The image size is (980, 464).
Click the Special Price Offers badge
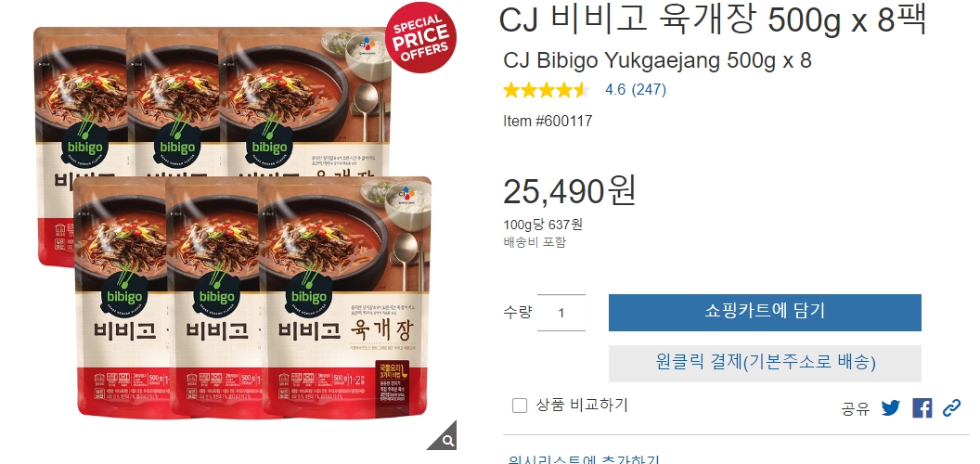click(420, 37)
